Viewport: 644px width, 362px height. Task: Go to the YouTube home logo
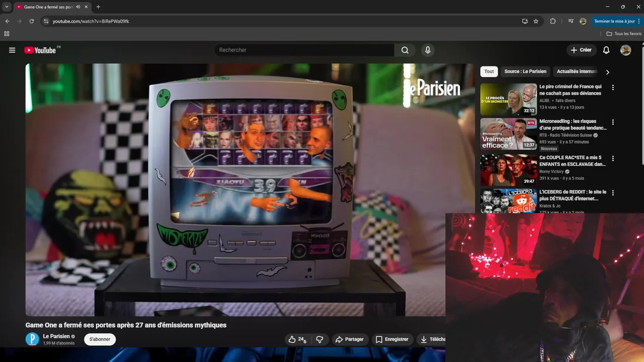40,50
